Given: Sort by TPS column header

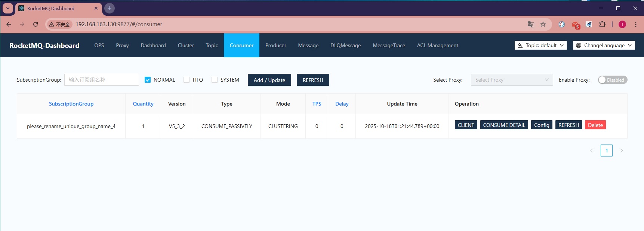Looking at the screenshot, I should click(317, 104).
